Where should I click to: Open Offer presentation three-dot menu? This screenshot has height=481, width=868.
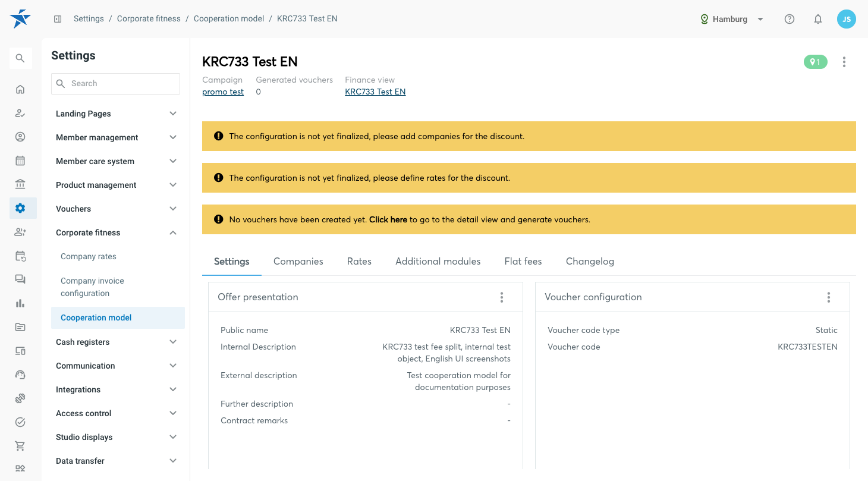click(x=502, y=297)
